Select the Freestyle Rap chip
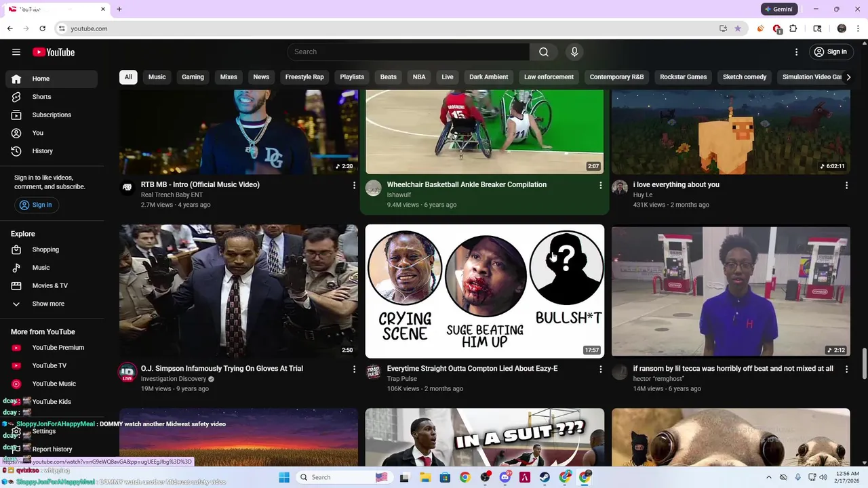The image size is (868, 488). click(x=304, y=77)
